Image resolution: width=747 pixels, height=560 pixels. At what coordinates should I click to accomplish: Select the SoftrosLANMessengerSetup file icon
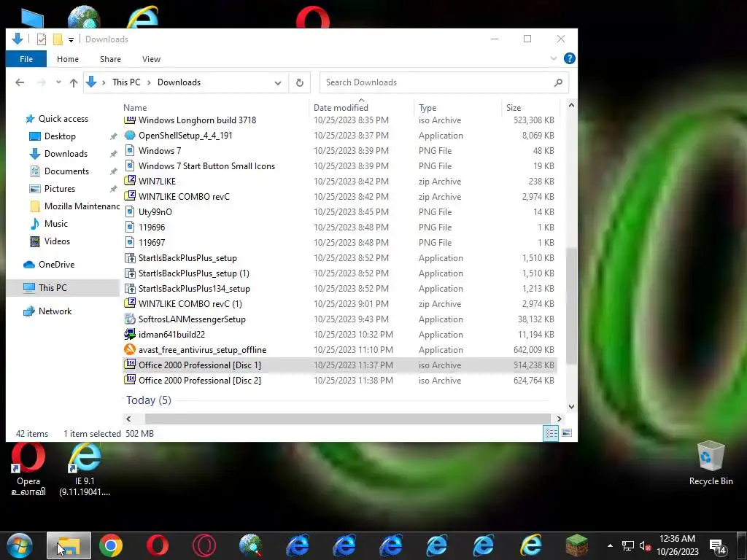coord(130,319)
